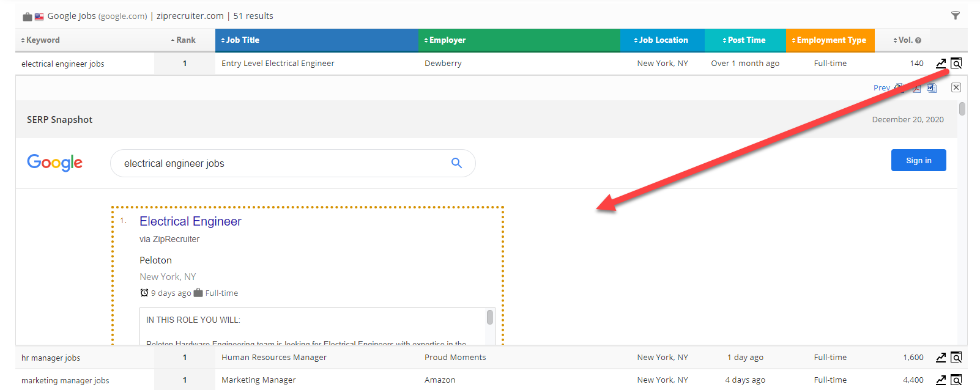Sort by Employment Type column
Viewport: 980px width, 390px height.
[x=831, y=40]
